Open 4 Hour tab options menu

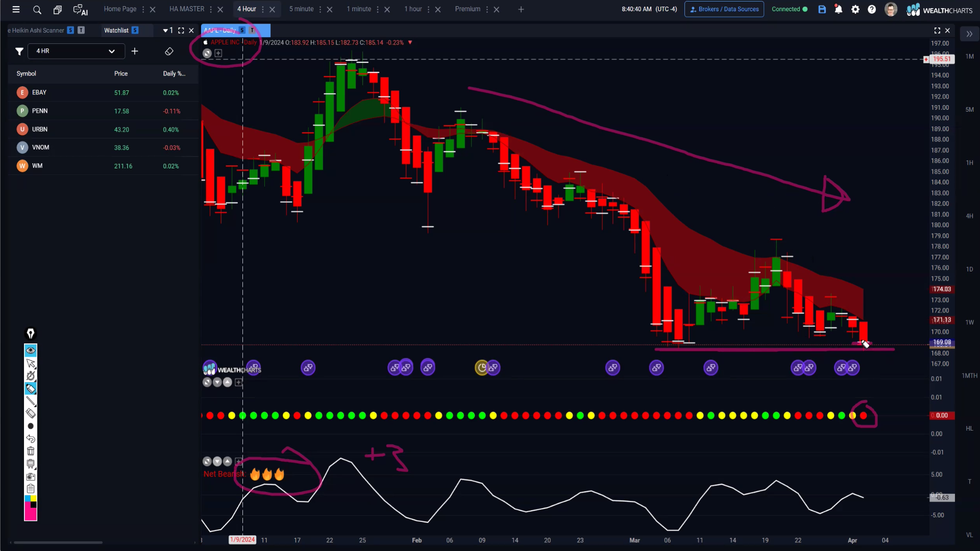263,9
